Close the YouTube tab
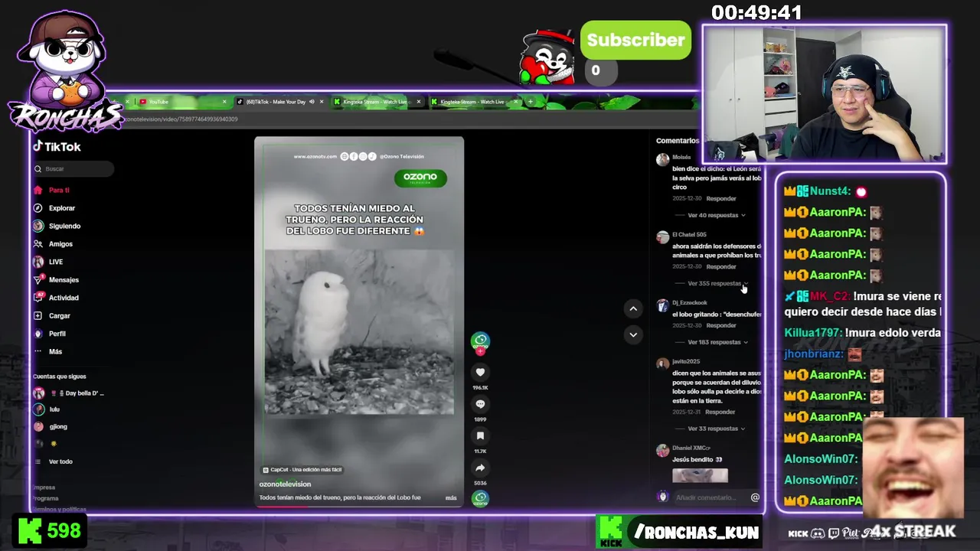This screenshot has height=551, width=980. coord(224,102)
